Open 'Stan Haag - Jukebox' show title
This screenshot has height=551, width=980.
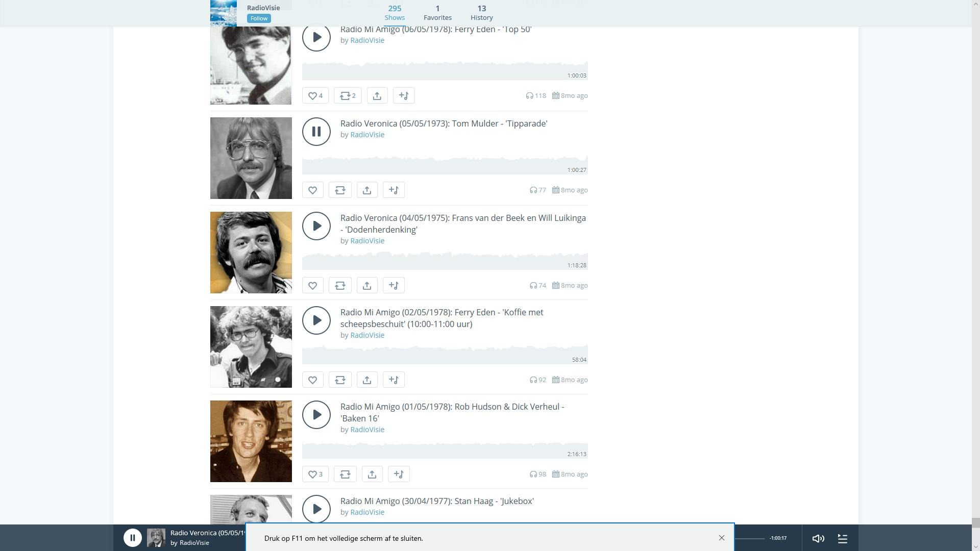coord(437,501)
